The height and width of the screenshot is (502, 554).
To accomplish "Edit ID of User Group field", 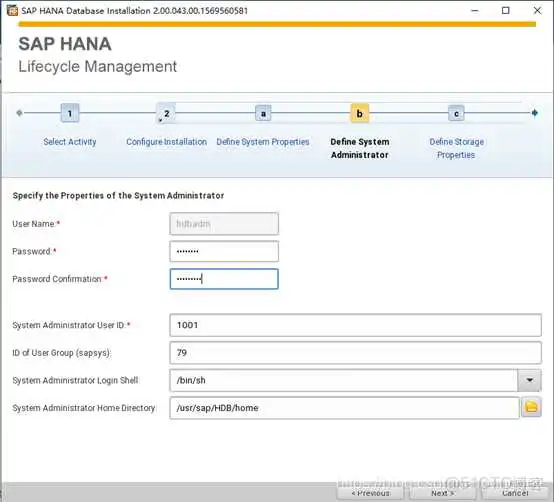I will tap(355, 353).
